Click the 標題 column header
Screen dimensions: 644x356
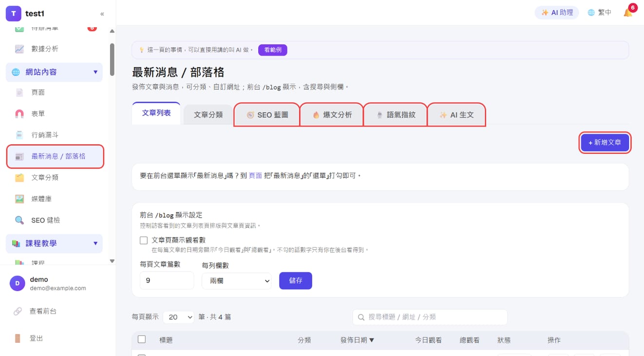pos(166,340)
